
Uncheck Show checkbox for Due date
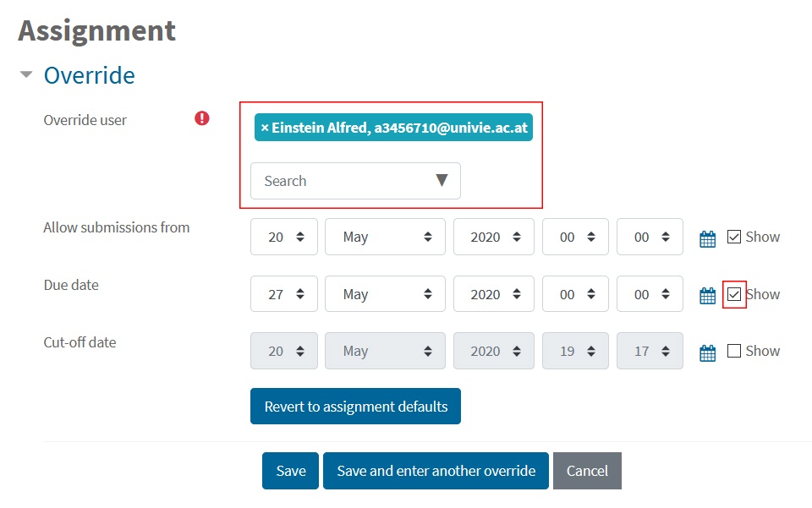(x=734, y=294)
